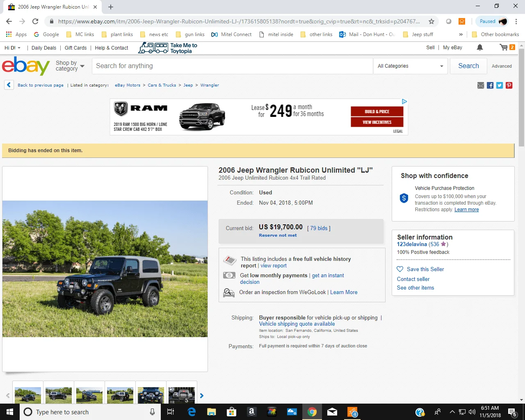The width and height of the screenshot is (525, 420).
Task: Go to Gift Cards
Action: pyautogui.click(x=76, y=48)
